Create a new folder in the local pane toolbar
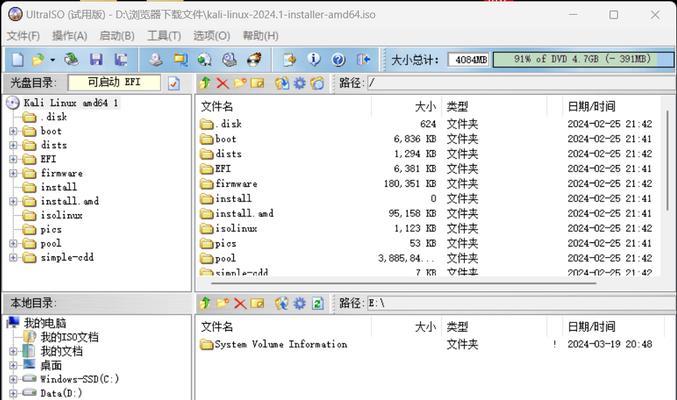 [x=222, y=303]
